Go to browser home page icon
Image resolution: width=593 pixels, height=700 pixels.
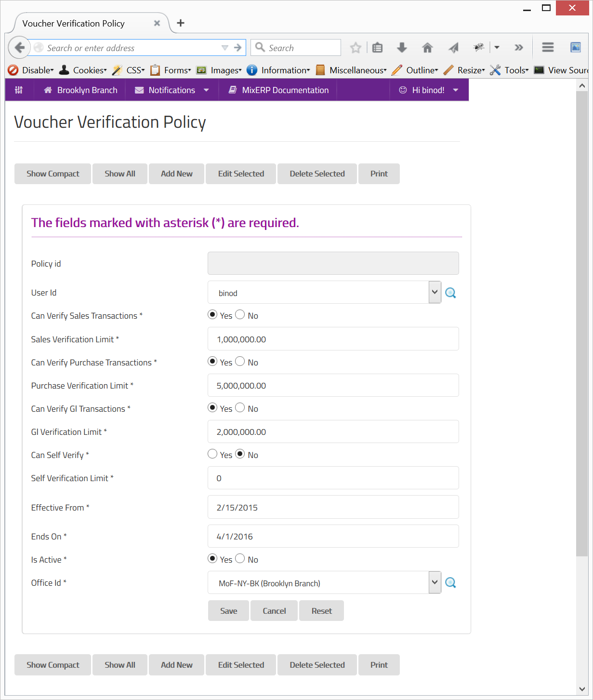[427, 48]
